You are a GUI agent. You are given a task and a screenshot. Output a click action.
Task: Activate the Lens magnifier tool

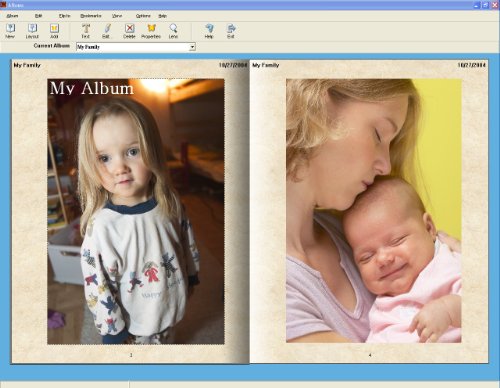pos(173,31)
